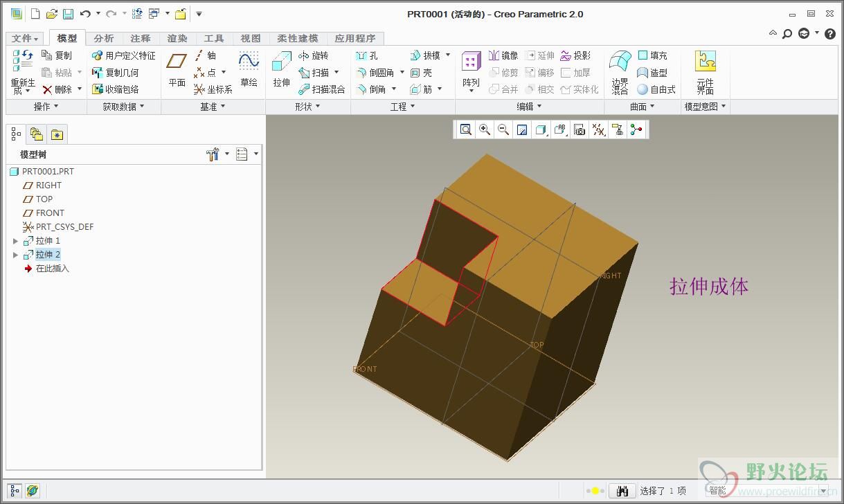Open the 元件界面 component interface tool
Image resolution: width=844 pixels, height=504 pixels.
706,72
